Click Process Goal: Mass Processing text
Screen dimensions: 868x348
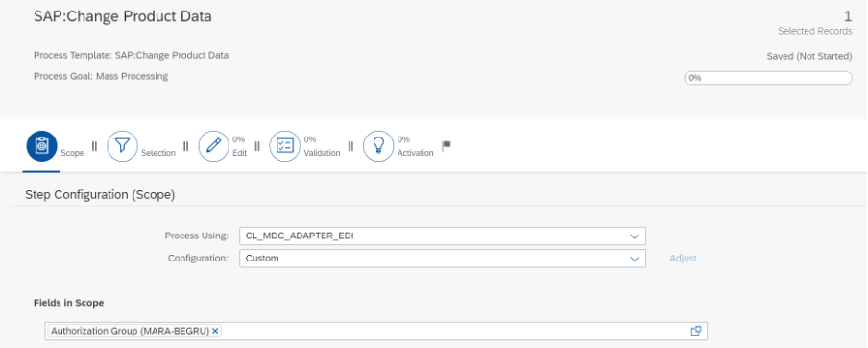pyautogui.click(x=101, y=76)
